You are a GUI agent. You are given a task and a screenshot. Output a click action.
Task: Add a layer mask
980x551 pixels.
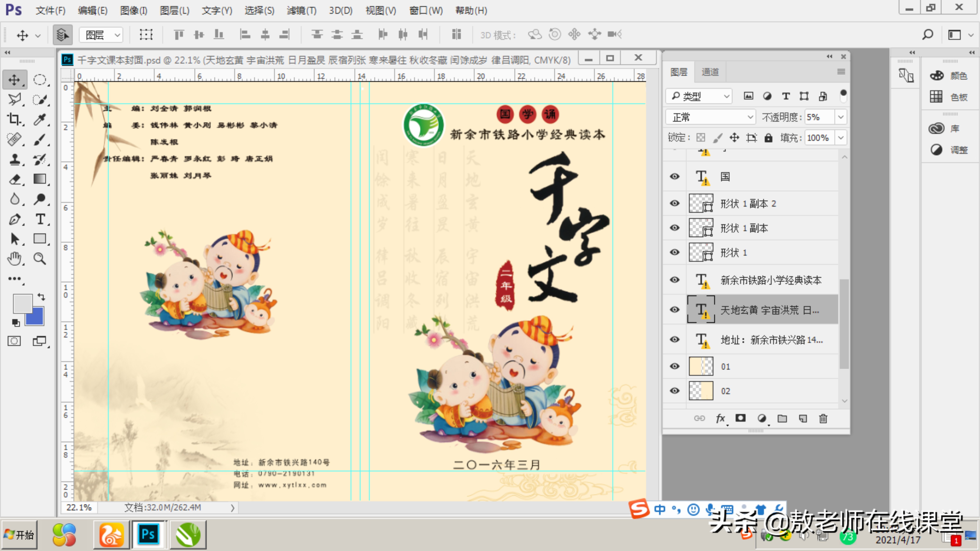coord(740,418)
